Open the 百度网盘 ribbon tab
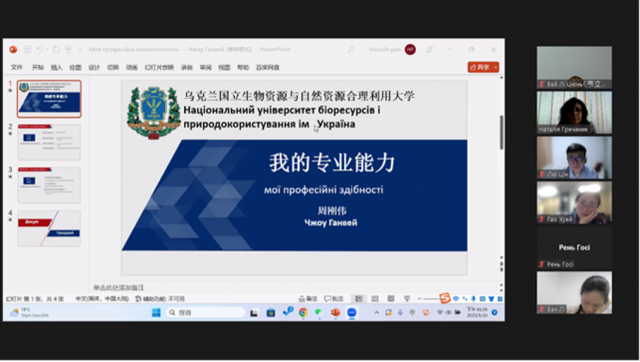 tap(268, 67)
